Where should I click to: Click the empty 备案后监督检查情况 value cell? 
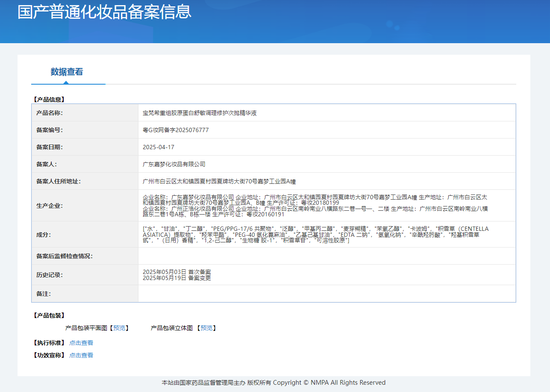(327, 256)
